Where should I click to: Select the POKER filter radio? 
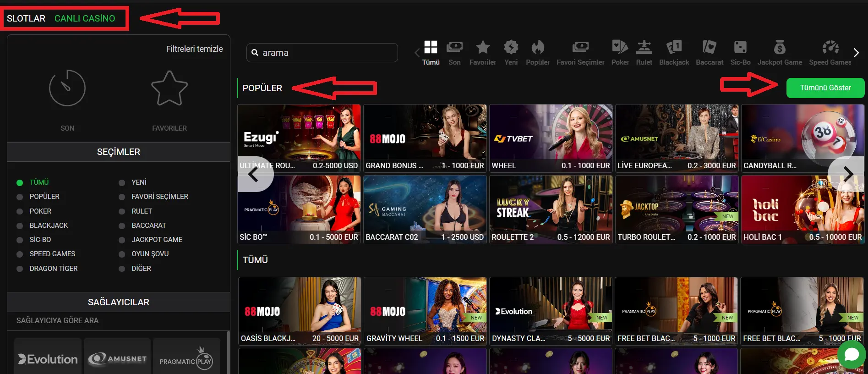point(20,212)
